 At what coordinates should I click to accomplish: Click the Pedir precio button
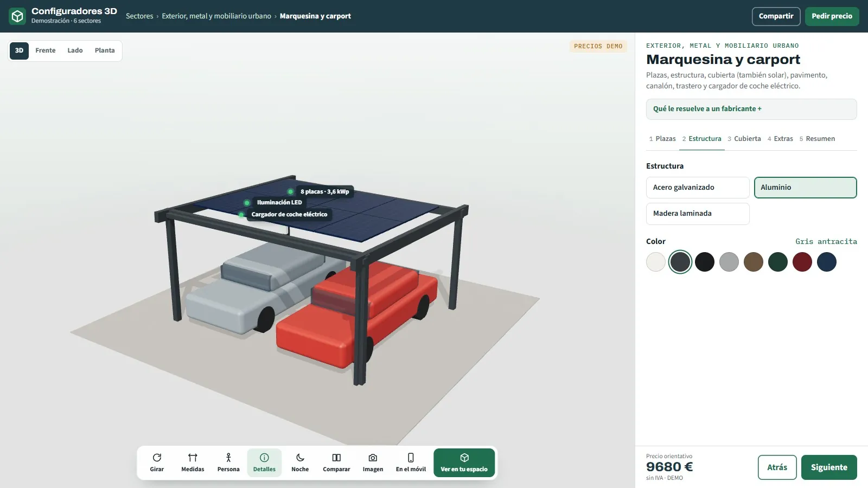(832, 16)
